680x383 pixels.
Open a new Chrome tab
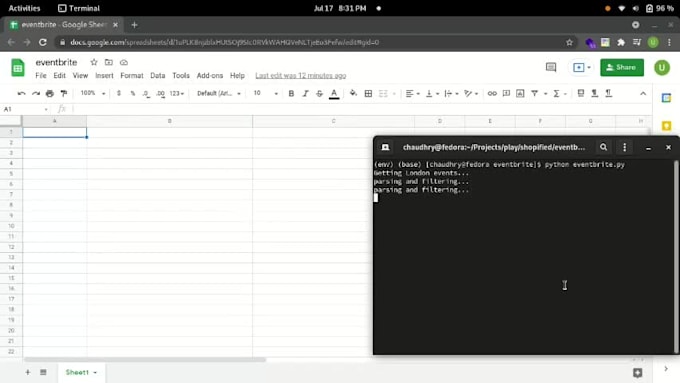coord(134,25)
